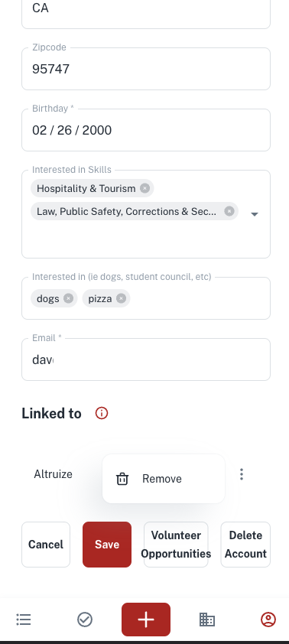This screenshot has width=289, height=644.
Task: Open the checkmark circle tab in bottom navigation
Action: [85, 620]
